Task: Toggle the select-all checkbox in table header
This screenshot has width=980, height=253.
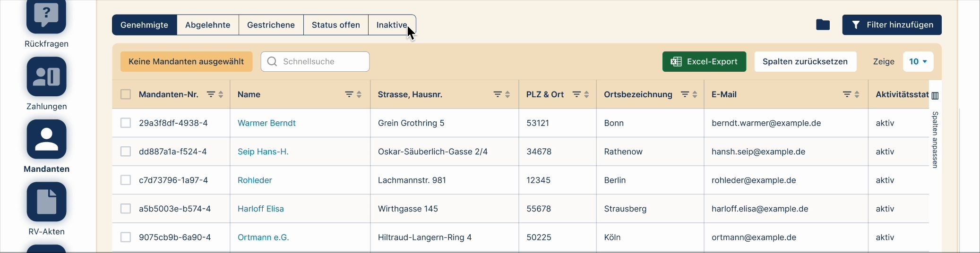Action: coord(126,94)
